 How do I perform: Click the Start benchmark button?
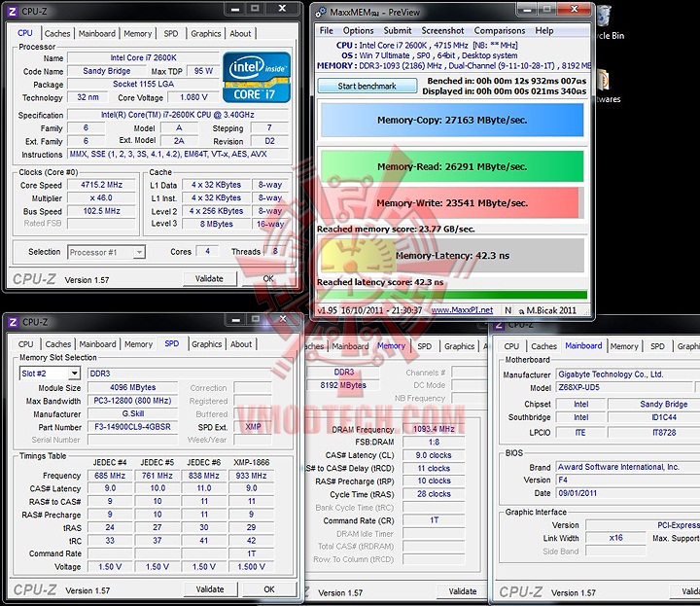tap(367, 86)
